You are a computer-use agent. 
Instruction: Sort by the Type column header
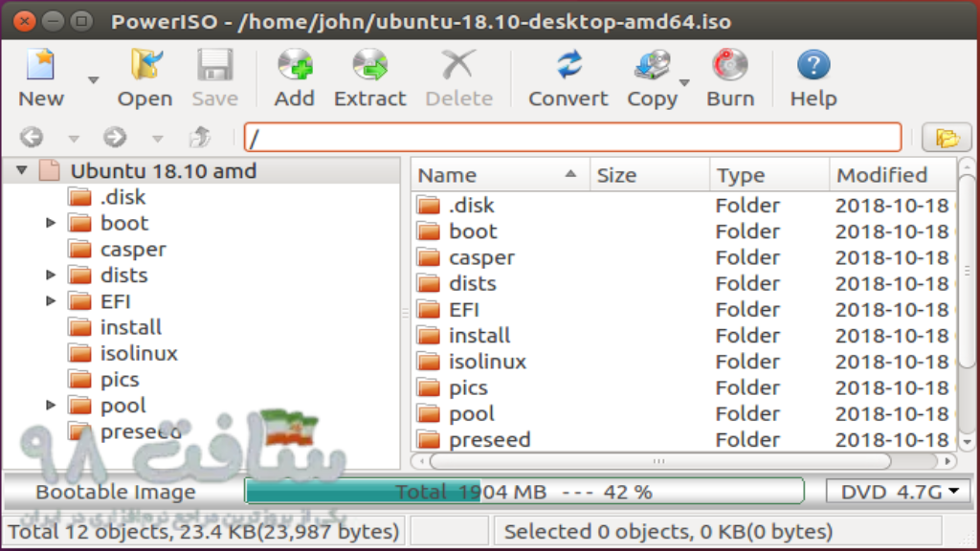[769, 175]
